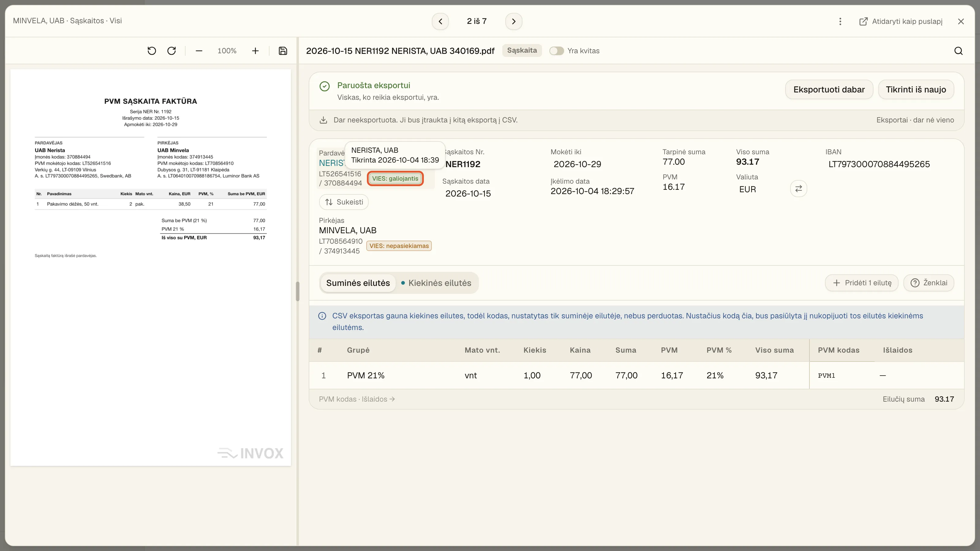
Task: Zoom out PDF preview minus icon
Action: click(x=199, y=51)
